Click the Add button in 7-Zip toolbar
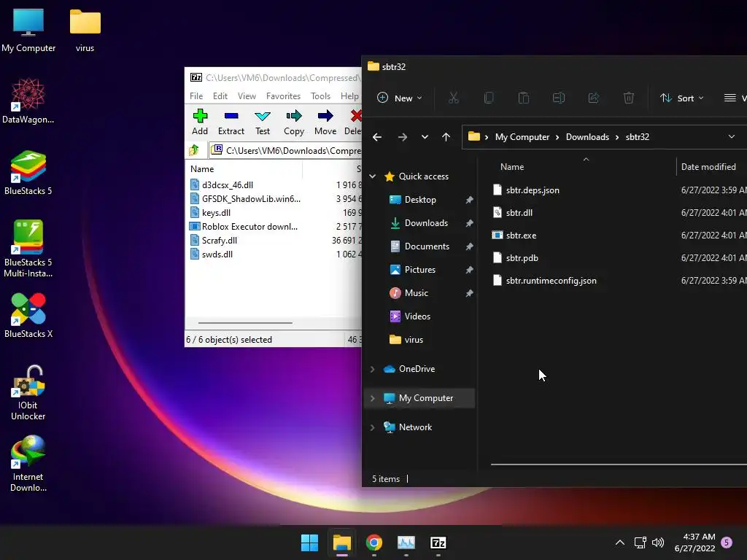Image resolution: width=747 pixels, height=560 pixels. click(200, 122)
